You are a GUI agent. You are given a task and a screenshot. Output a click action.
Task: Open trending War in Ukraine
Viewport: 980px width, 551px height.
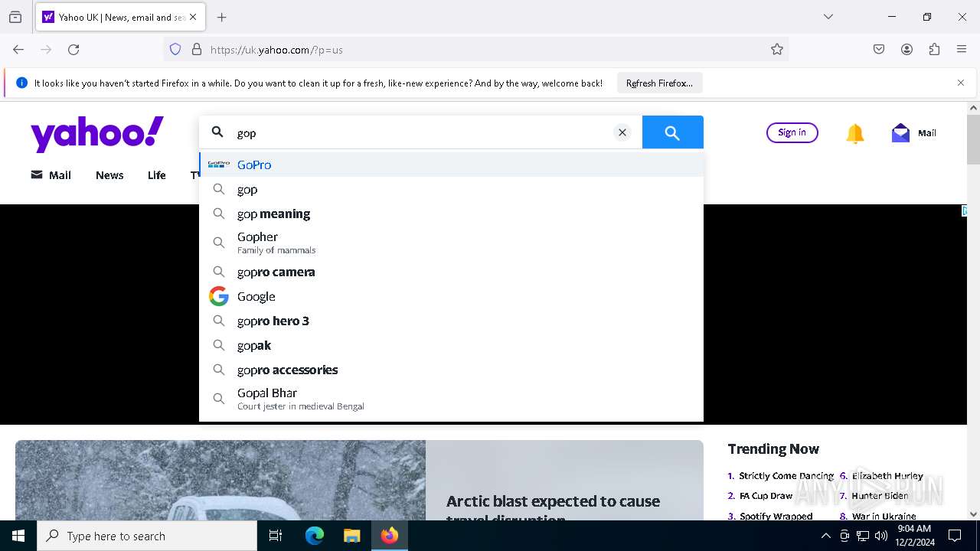(884, 516)
